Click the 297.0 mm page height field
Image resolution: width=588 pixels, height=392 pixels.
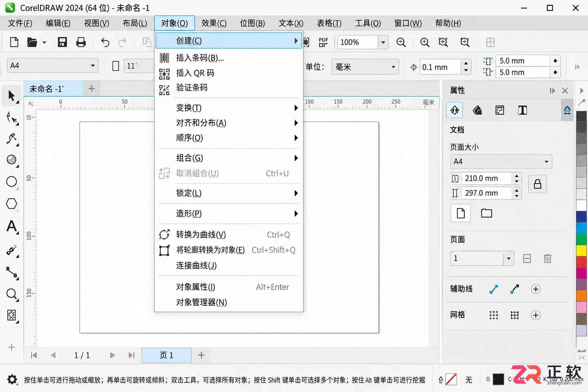[x=486, y=193]
